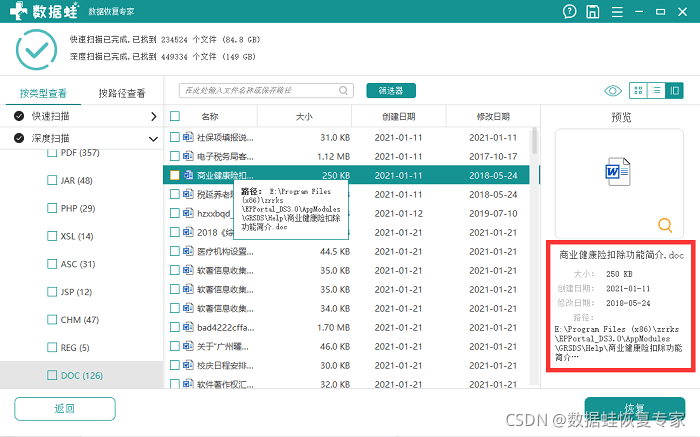The height and width of the screenshot is (437, 700).
Task: Collapse the 深度扫描 section arrow
Action: pos(153,139)
